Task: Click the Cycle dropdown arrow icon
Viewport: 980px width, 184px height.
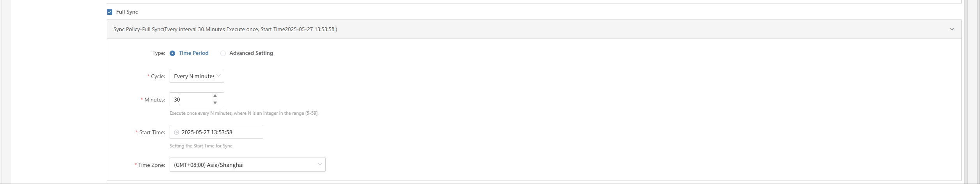Action: (218, 75)
